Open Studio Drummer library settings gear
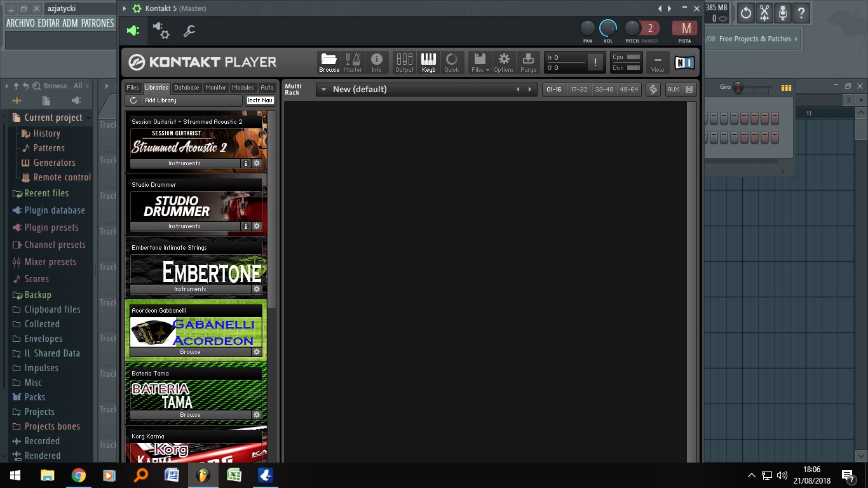The image size is (868, 488). pyautogui.click(x=257, y=226)
